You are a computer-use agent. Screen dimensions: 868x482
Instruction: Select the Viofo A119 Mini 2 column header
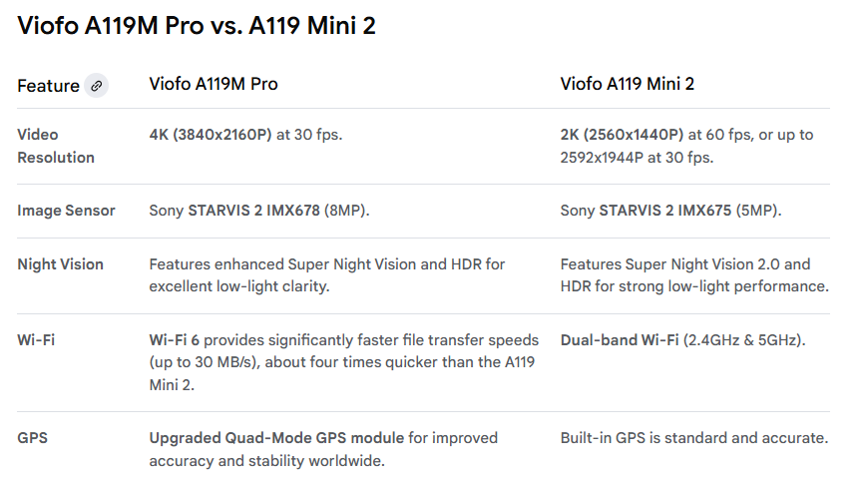(x=627, y=84)
